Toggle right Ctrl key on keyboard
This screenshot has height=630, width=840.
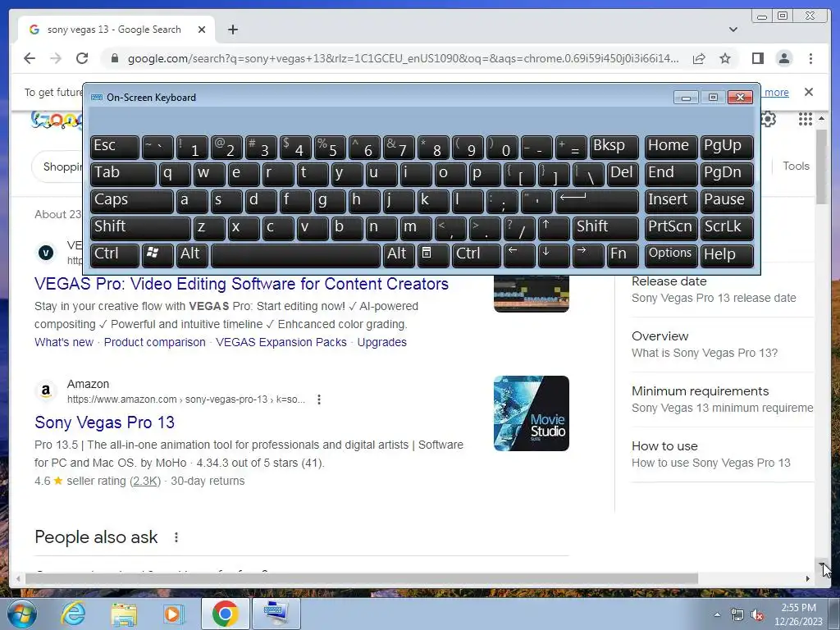[477, 254]
